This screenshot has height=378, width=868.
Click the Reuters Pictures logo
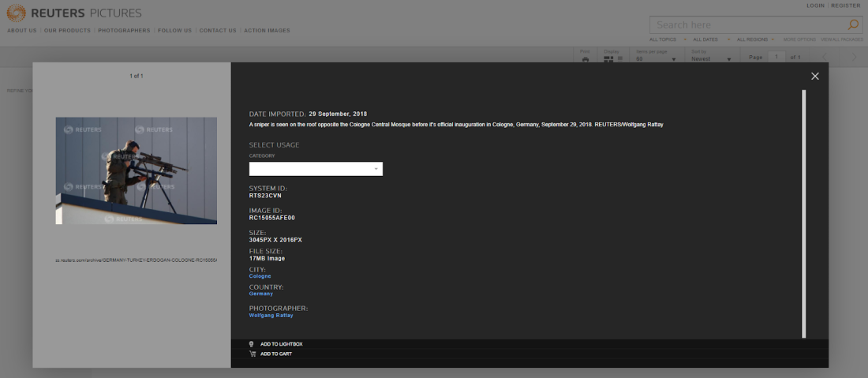(x=74, y=13)
